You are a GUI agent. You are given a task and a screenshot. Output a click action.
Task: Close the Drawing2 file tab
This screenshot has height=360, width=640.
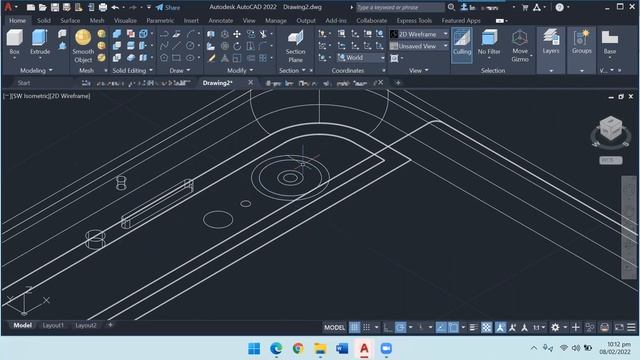tap(250, 83)
